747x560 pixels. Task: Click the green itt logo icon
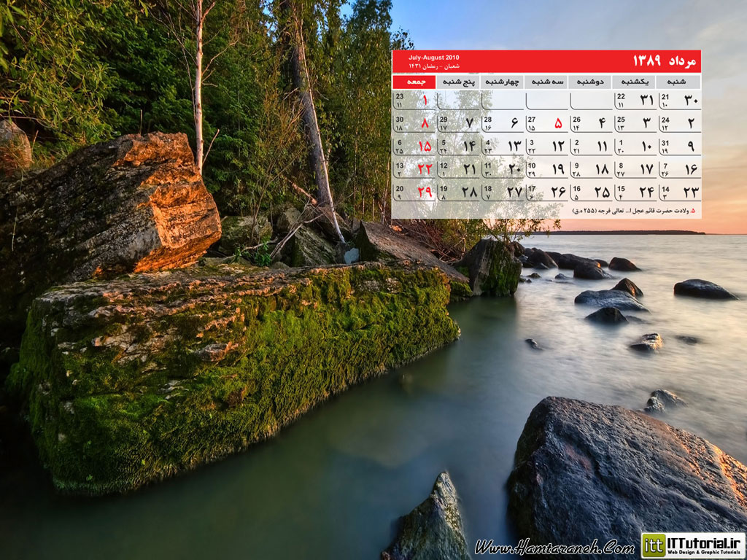pos(654,545)
